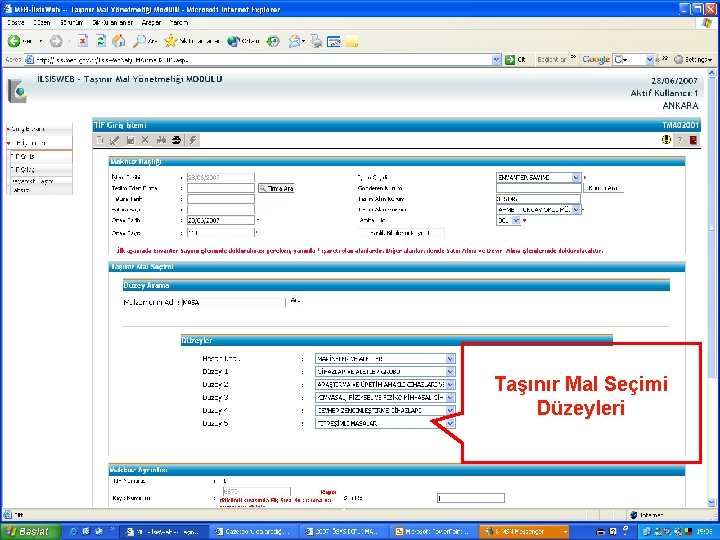The height and width of the screenshot is (540, 720).
Task: Expand the Düzey 1 dropdown
Action: coord(450,371)
